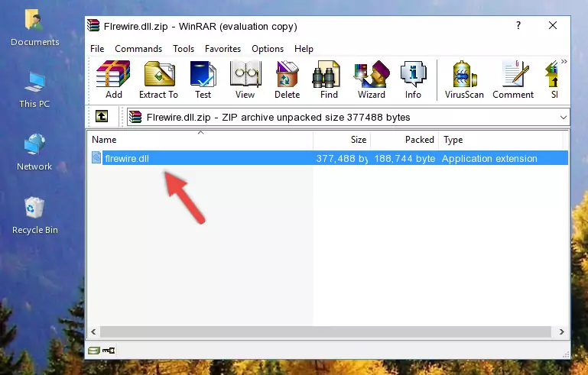Sort by Packed column header
This screenshot has width=588, height=375.
click(404, 140)
